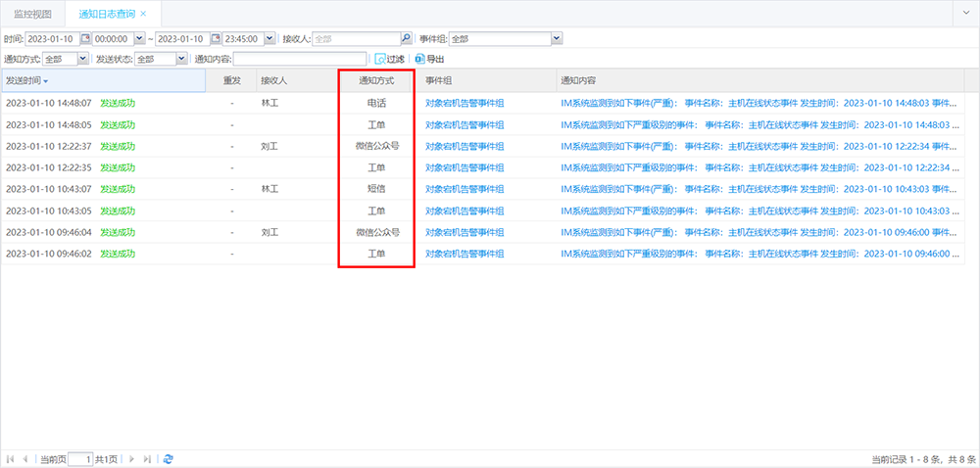The width and height of the screenshot is (980, 468).
Task: Click 林工 recipient in 10:43:07 row
Action: (270, 189)
